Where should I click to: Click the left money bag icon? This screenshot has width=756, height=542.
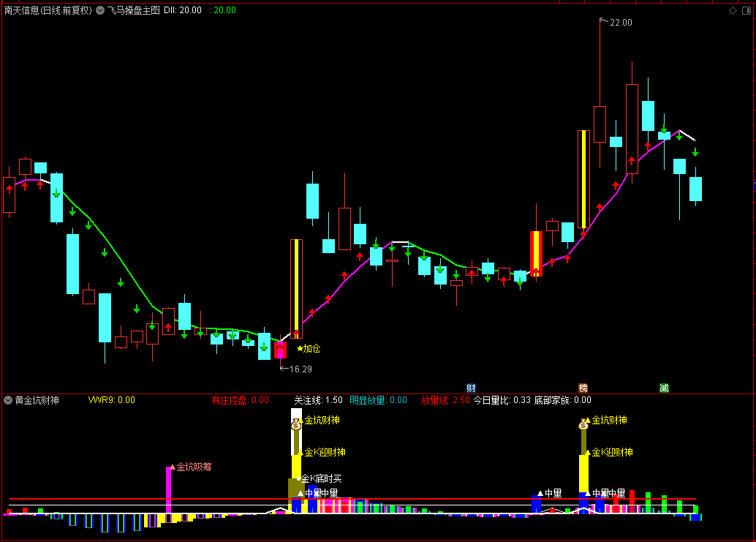coord(296,425)
